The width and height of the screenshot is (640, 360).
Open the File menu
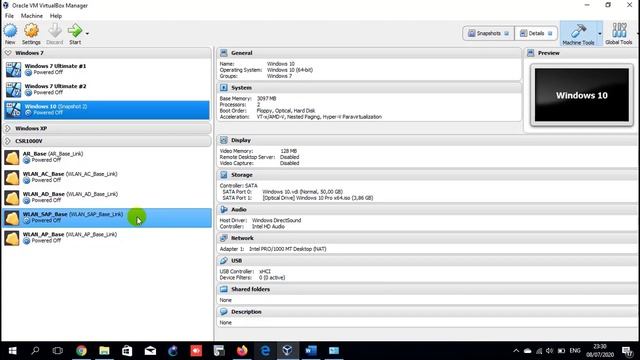9,16
